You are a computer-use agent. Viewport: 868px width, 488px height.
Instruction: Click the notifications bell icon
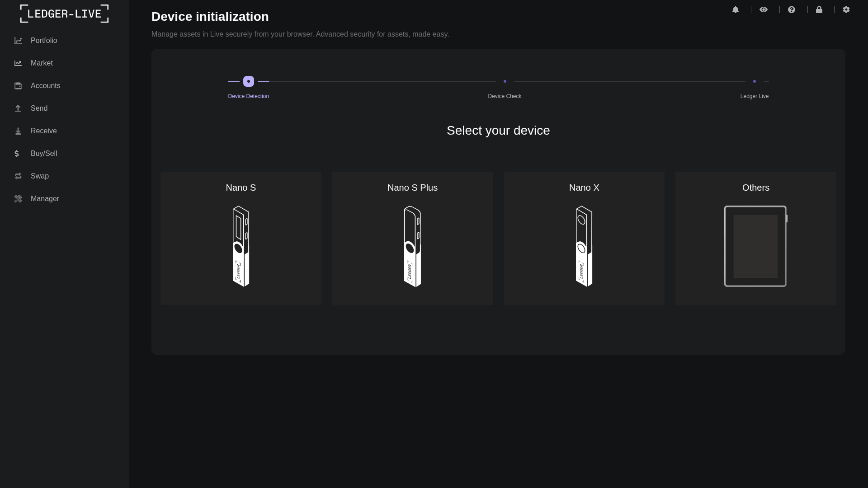[x=736, y=9]
